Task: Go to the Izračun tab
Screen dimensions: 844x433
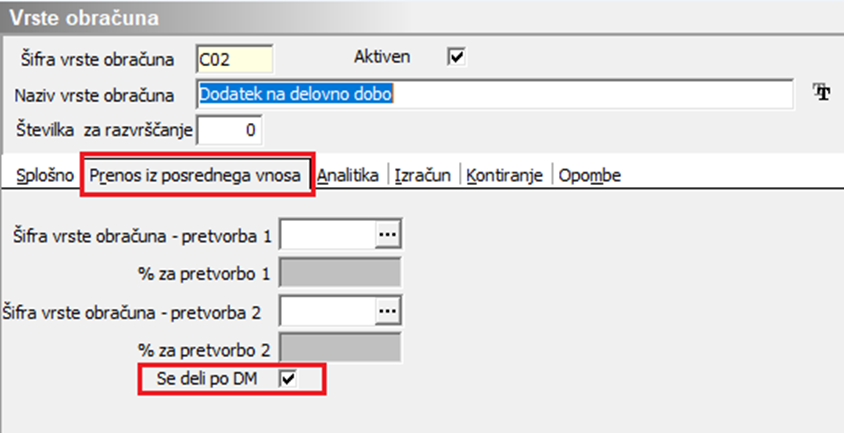Action: point(419,175)
